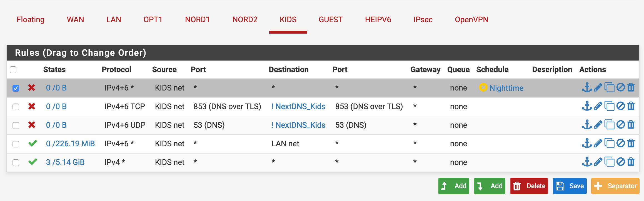This screenshot has height=201, width=644.
Task: Delete the IPv4 rule using trash icon
Action: pyautogui.click(x=631, y=162)
